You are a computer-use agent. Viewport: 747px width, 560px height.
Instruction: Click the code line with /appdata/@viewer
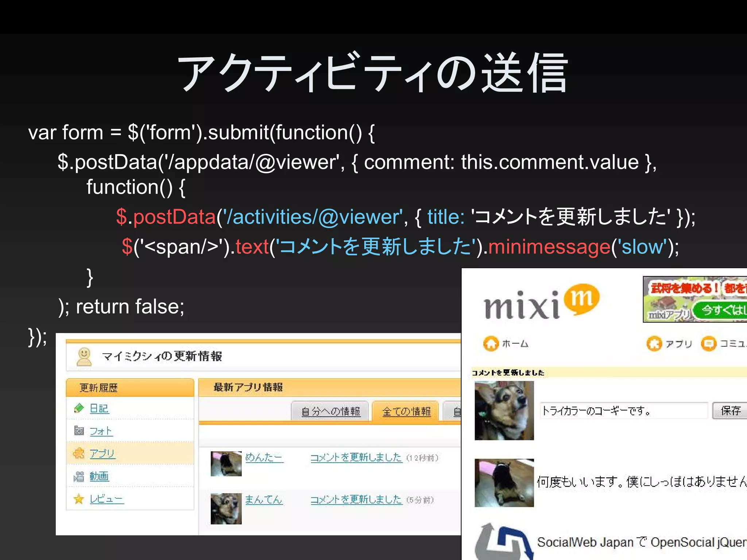pos(357,162)
